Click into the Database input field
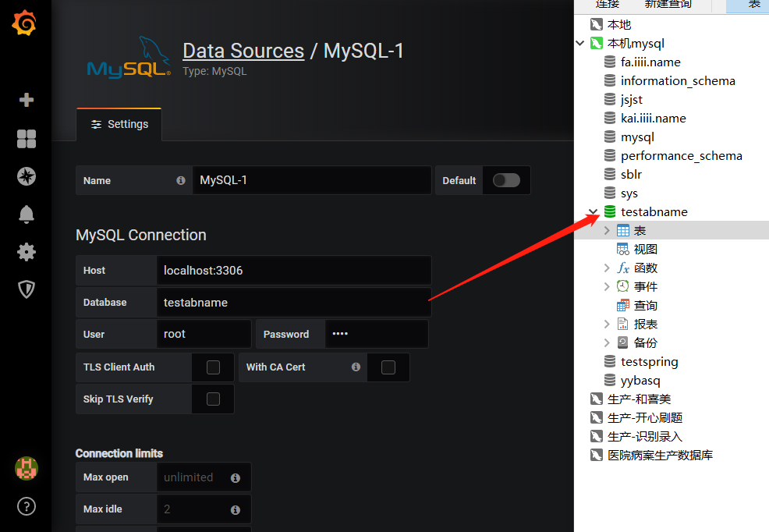 tap(294, 303)
